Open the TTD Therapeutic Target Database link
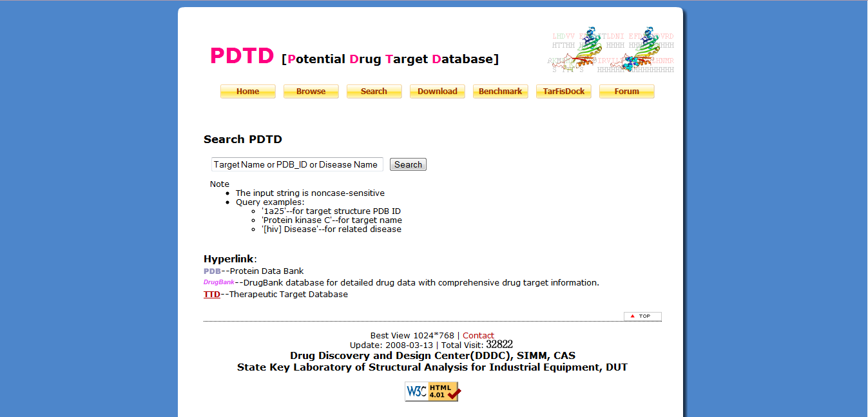This screenshot has width=868, height=417. [x=211, y=294]
